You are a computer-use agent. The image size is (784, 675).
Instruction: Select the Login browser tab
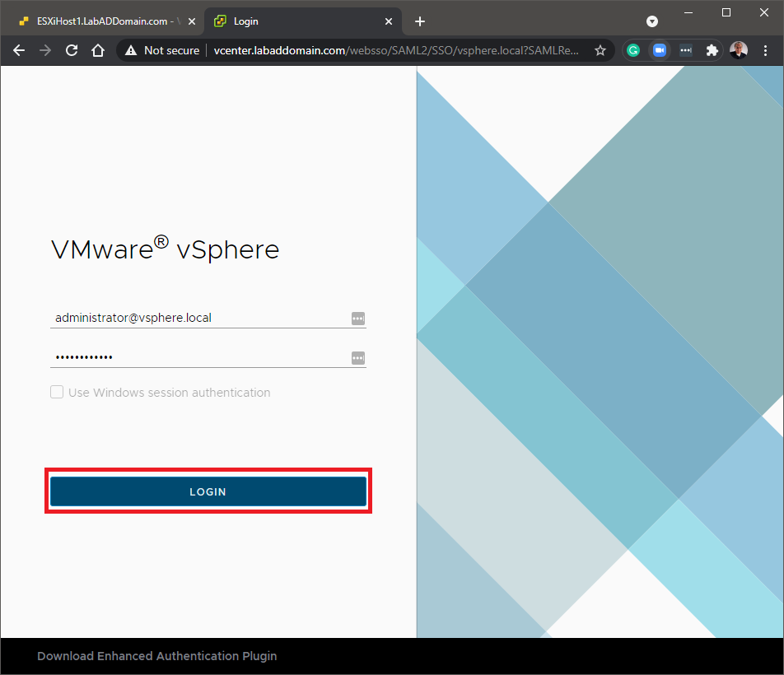pos(288,21)
